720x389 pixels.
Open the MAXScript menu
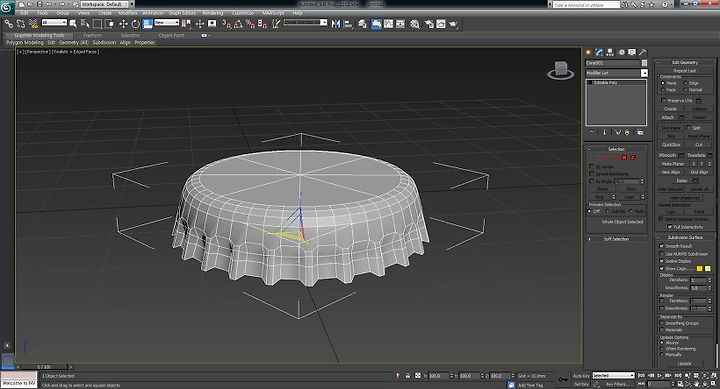point(273,13)
